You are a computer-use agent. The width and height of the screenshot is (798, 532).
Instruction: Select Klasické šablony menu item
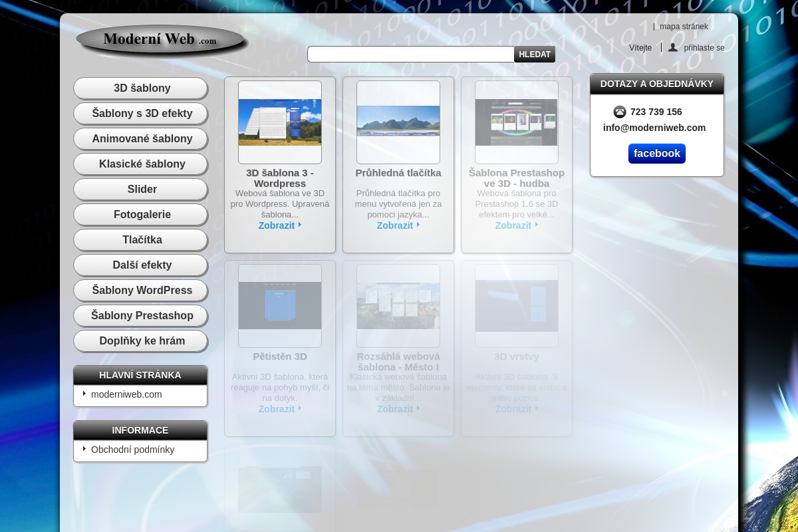[x=141, y=164]
